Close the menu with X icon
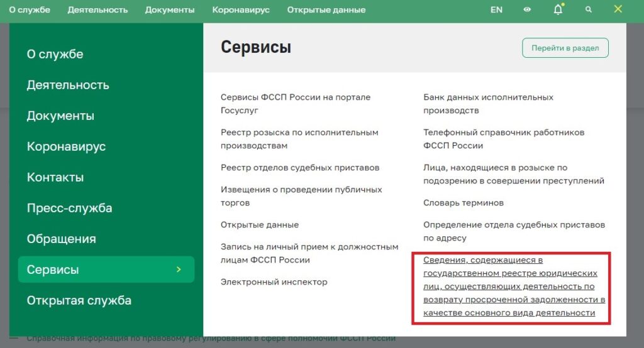The height and width of the screenshot is (348, 644). coord(618,9)
